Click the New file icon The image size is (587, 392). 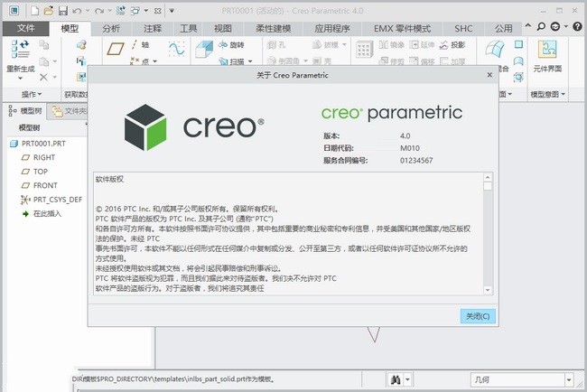pyautogui.click(x=35, y=11)
